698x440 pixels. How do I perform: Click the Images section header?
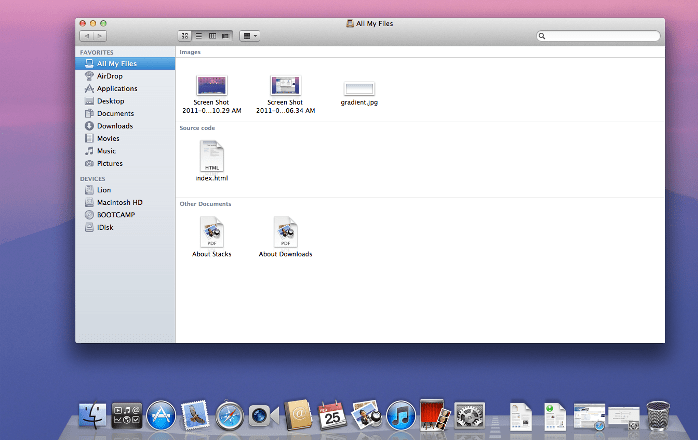(190, 52)
